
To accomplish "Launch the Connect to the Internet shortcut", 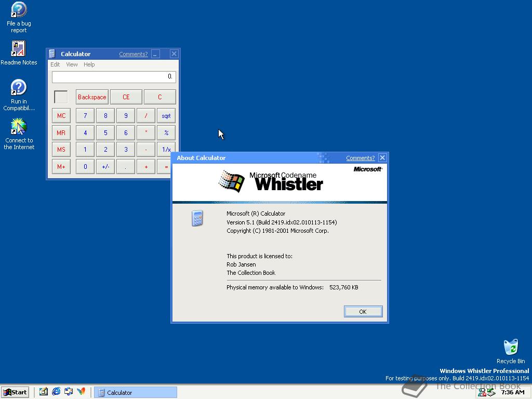I will coord(19,134).
